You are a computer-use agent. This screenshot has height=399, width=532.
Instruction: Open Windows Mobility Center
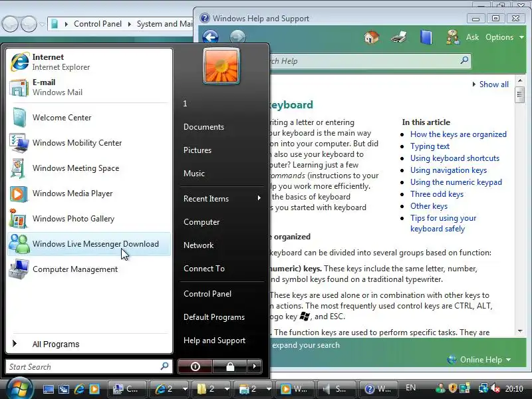click(89, 143)
